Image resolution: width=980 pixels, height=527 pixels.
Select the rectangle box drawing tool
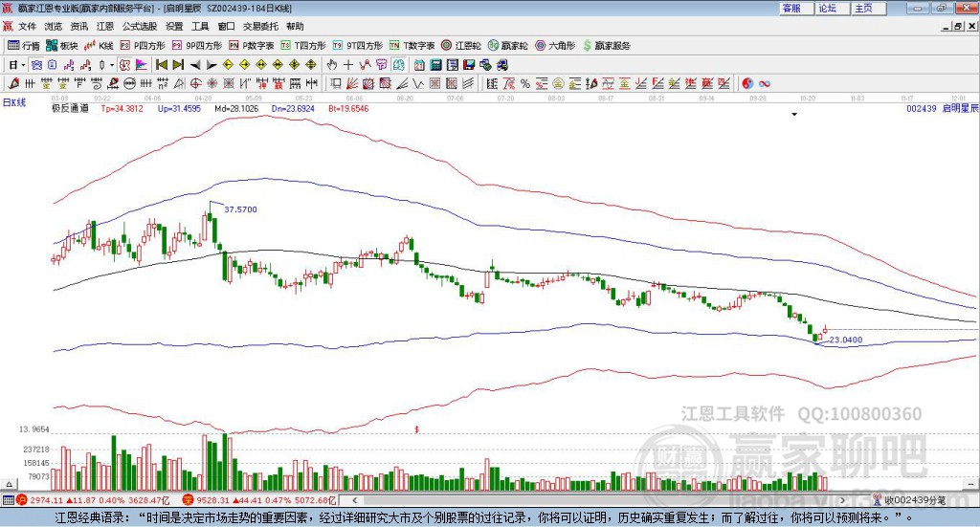[336, 83]
